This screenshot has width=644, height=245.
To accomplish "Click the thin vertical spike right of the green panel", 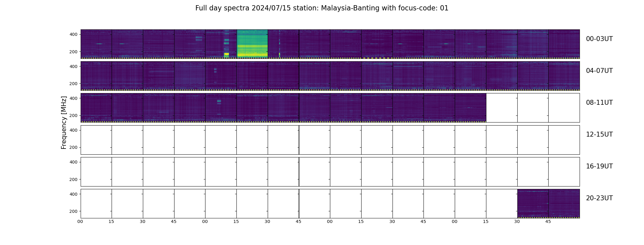I will click(279, 44).
